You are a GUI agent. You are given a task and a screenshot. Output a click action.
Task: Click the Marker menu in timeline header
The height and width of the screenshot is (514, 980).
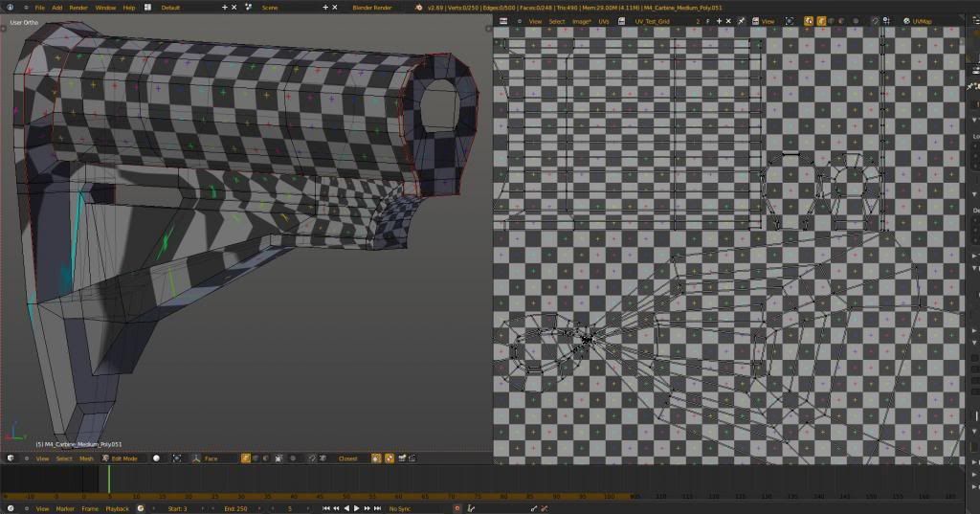click(x=65, y=508)
